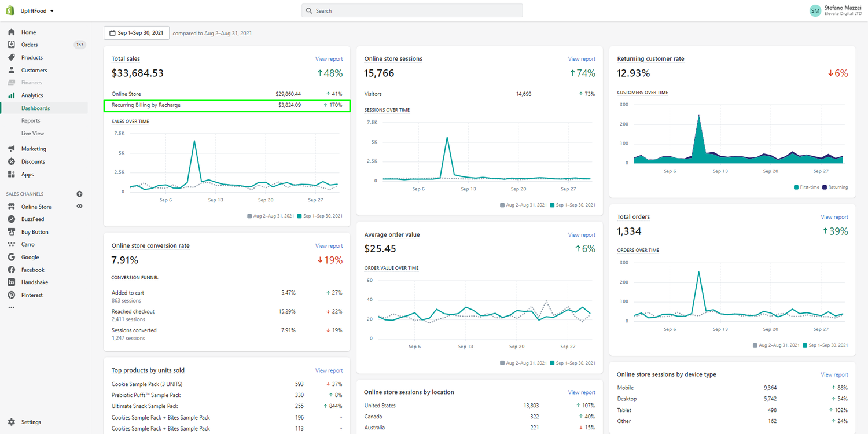View report for sessions by location
Screen dimensions: 868x434
582,392
